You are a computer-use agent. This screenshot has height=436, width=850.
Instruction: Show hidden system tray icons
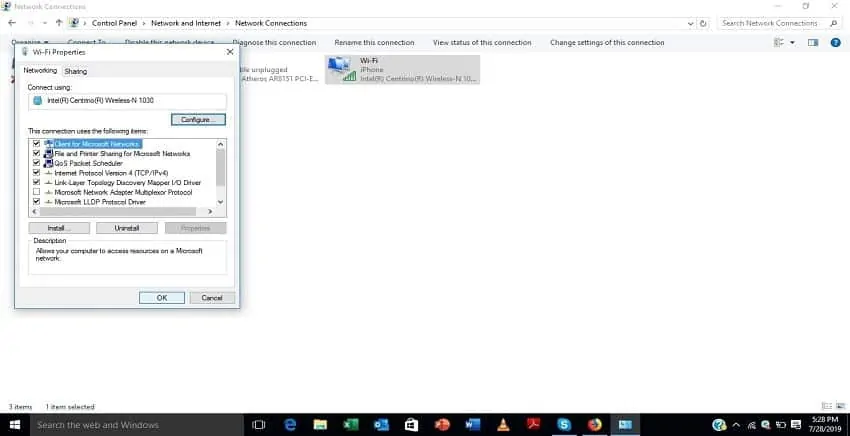[736, 425]
